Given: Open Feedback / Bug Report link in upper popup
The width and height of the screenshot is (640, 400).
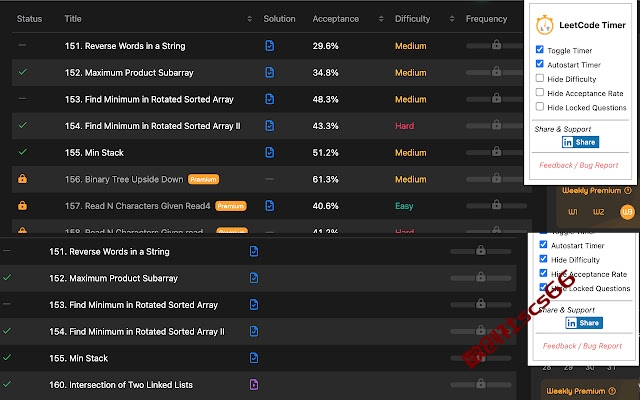Looking at the screenshot, I should pos(579,165).
